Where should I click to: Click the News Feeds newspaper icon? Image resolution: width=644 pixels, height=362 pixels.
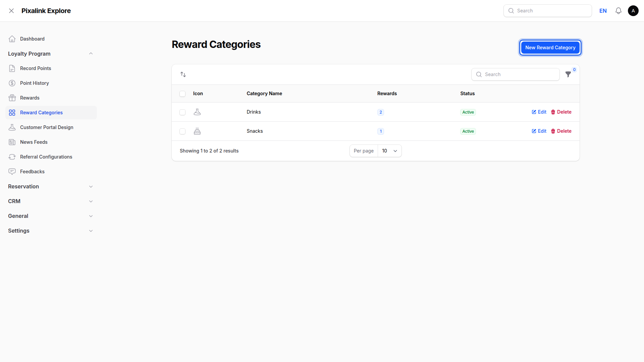[x=12, y=142]
